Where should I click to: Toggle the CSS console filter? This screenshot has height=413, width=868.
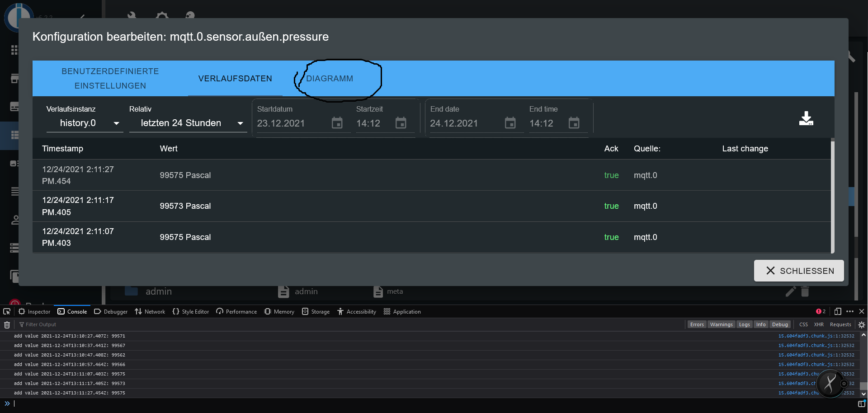[x=803, y=324]
